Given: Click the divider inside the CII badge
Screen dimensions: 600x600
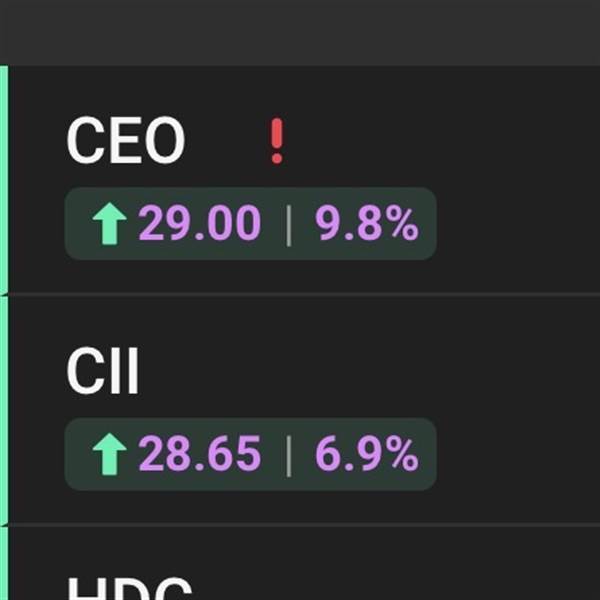Looking at the screenshot, I should tap(289, 455).
